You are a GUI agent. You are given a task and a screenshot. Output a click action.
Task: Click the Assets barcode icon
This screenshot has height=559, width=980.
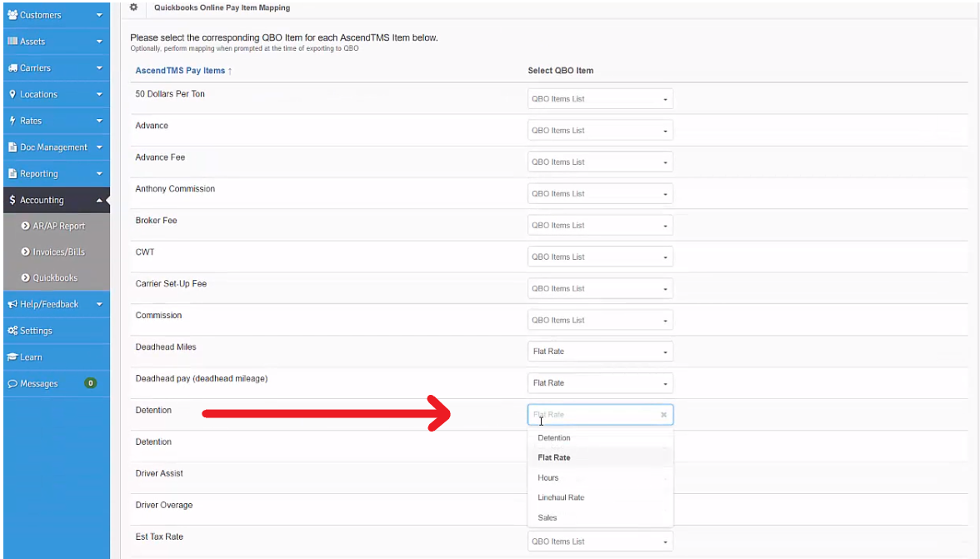(12, 41)
